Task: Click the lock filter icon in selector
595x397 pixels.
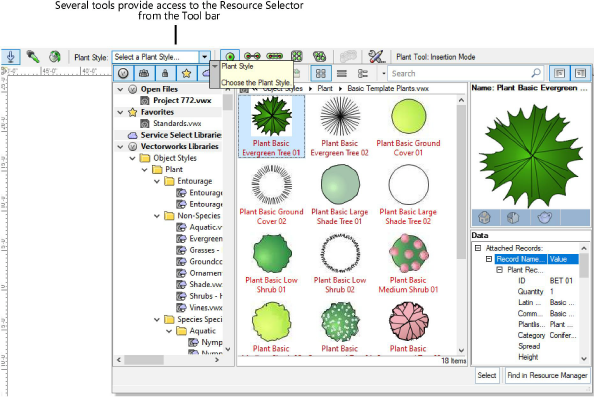Action: click(165, 73)
